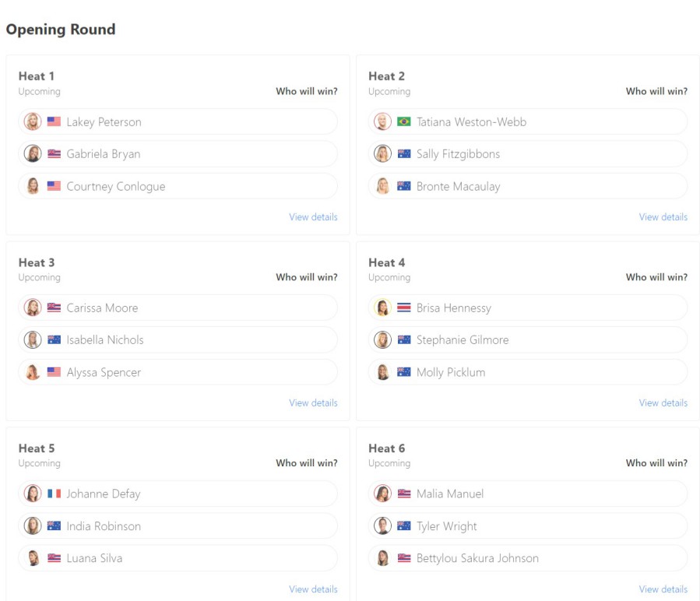Viewport: 700px width, 601px height.
Task: Open View details for Heat 4
Action: pyautogui.click(x=663, y=402)
